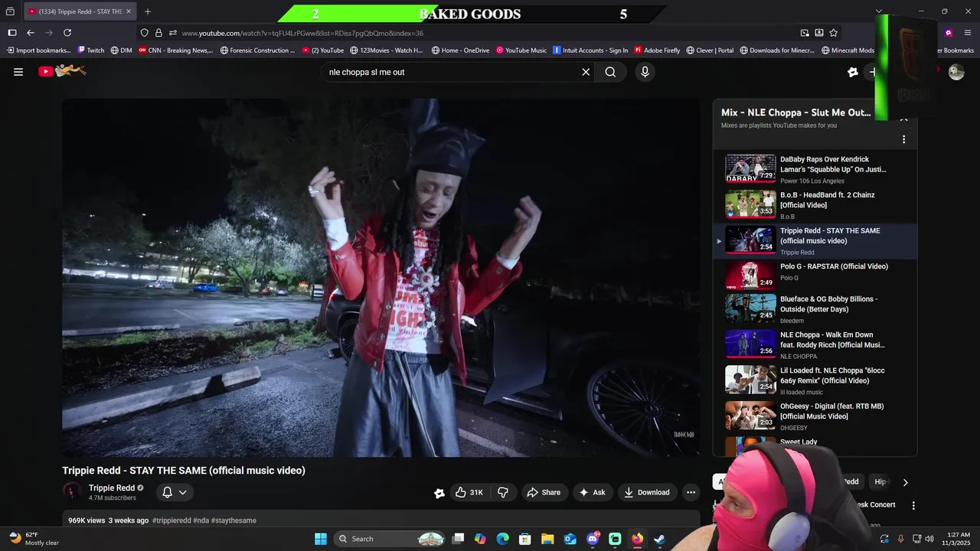Open the Twitch bookmark

pos(90,51)
